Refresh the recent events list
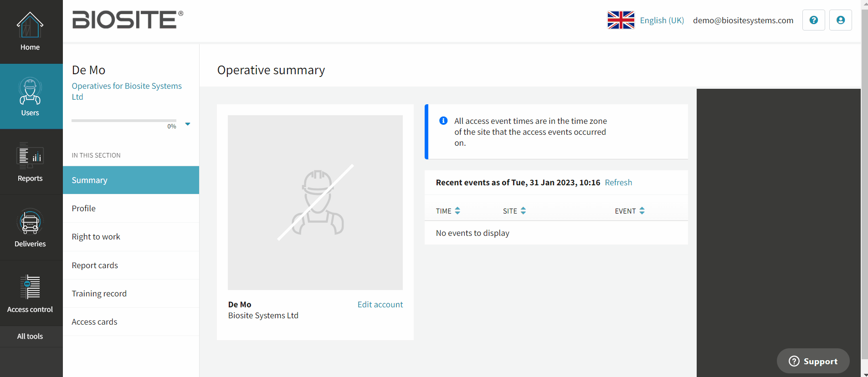The width and height of the screenshot is (868, 377). tap(618, 183)
